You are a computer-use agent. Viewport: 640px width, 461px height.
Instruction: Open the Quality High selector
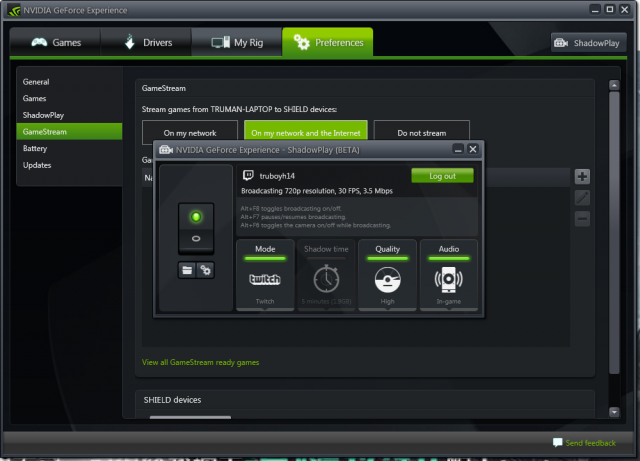tap(387, 275)
